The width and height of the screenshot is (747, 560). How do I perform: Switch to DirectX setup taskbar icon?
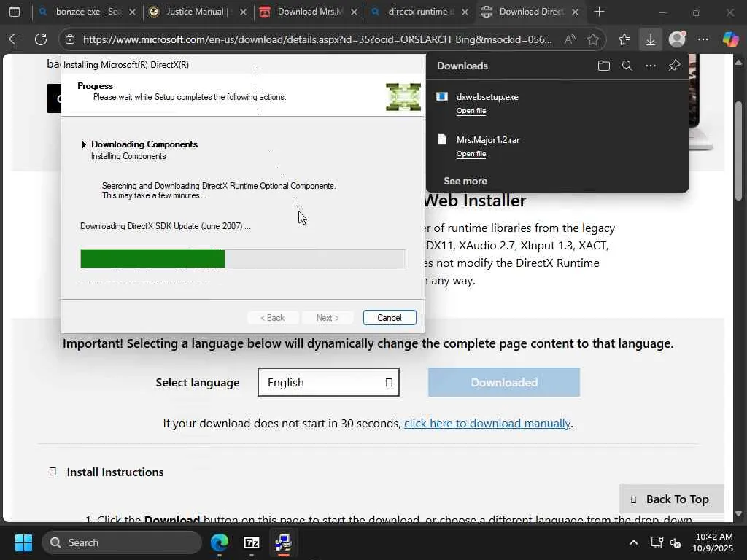click(x=283, y=542)
